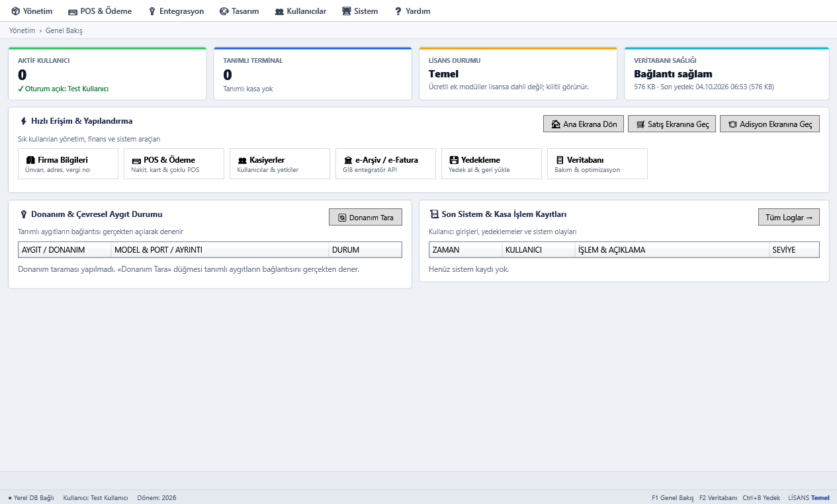Image resolution: width=837 pixels, height=504 pixels.
Task: Click the dish icon on Adisyon Ekranına Geç
Action: (x=732, y=124)
